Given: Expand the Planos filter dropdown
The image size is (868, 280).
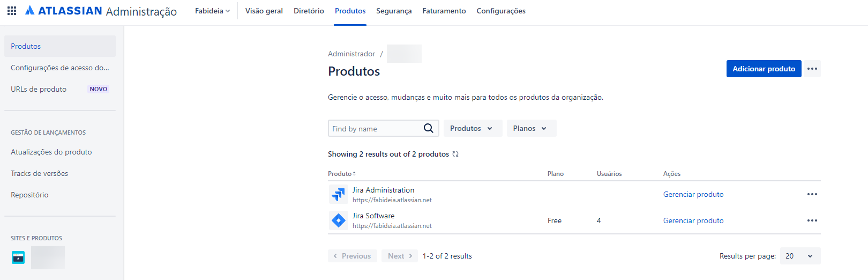Looking at the screenshot, I should [531, 128].
